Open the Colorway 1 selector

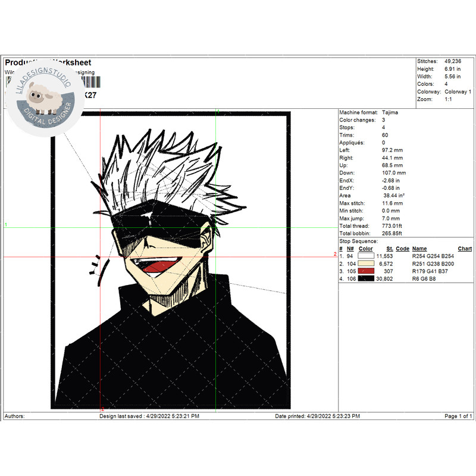(x=459, y=92)
